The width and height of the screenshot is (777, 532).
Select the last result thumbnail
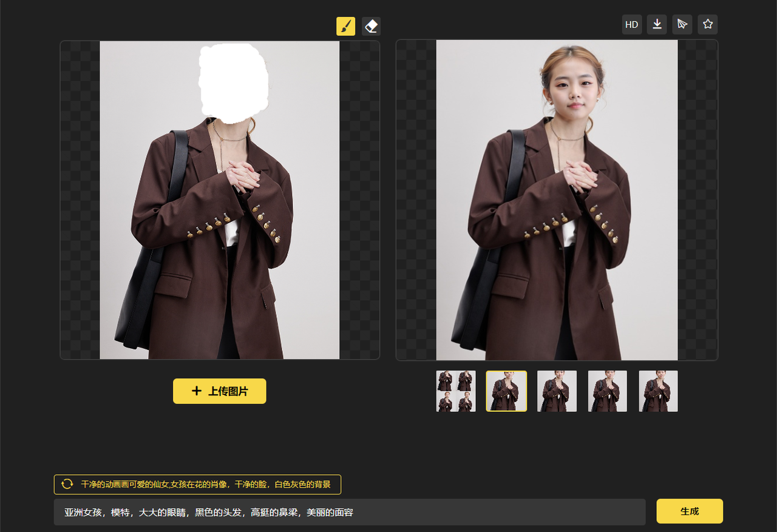[658, 391]
